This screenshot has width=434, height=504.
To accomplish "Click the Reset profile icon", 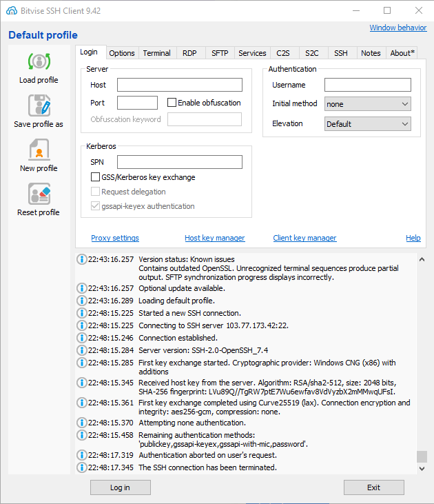I will 39,194.
